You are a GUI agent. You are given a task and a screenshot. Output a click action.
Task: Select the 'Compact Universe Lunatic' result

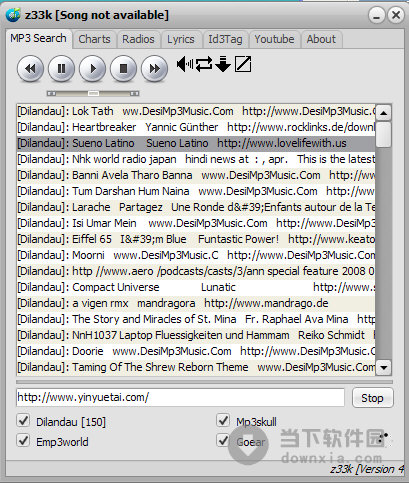(x=196, y=287)
